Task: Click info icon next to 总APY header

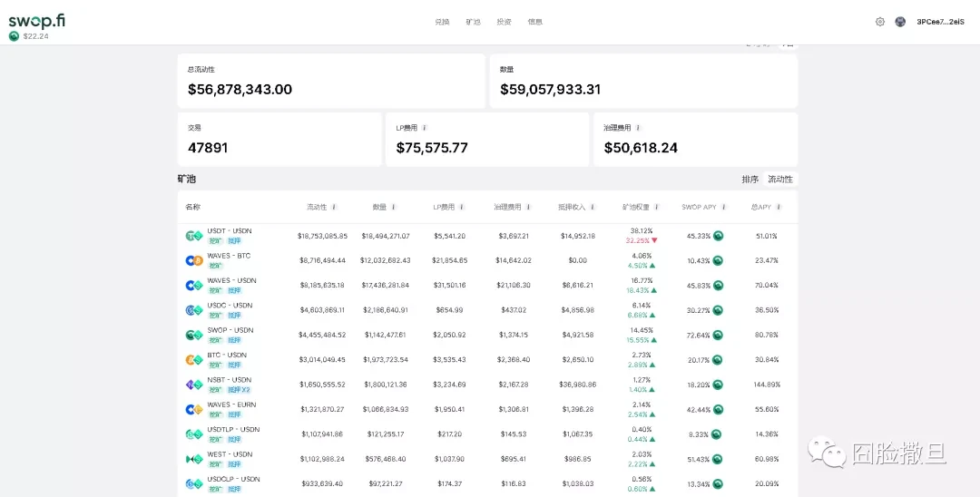Action: [779, 207]
